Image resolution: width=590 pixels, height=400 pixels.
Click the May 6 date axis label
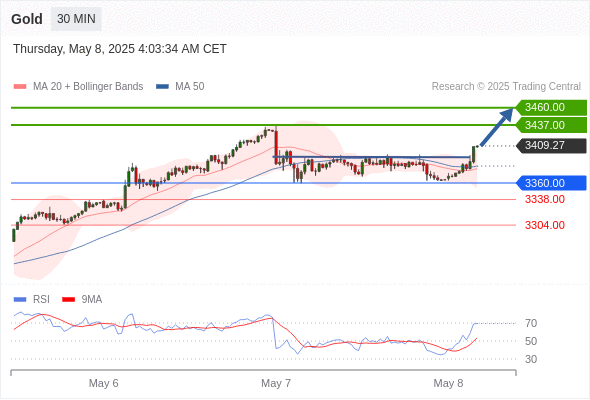pos(103,383)
